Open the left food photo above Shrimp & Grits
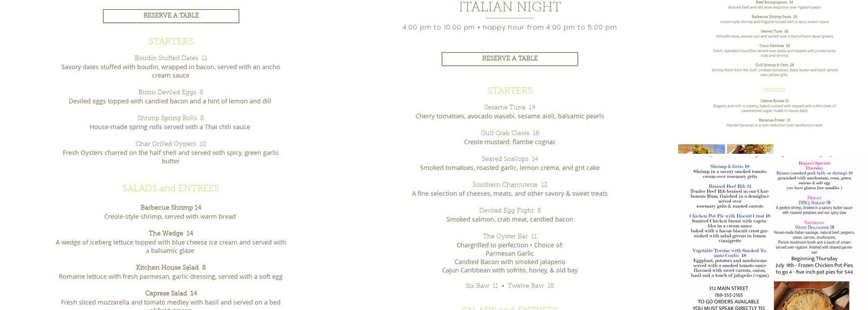This screenshot has height=310, width=868. point(701,149)
